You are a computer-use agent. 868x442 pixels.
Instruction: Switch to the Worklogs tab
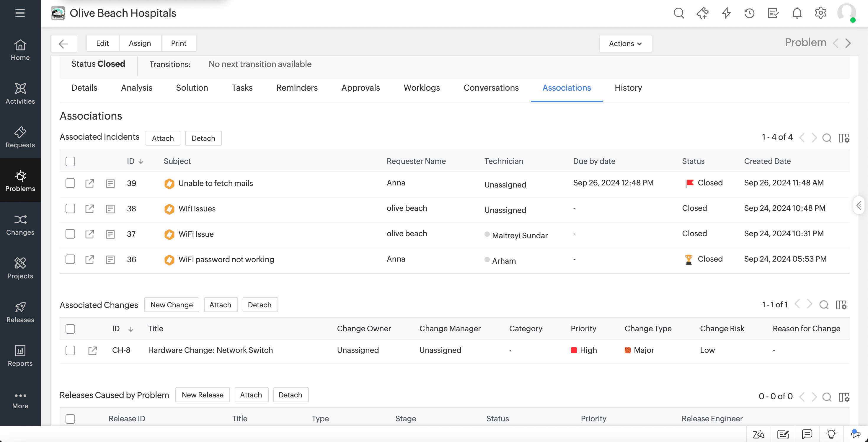(x=422, y=88)
